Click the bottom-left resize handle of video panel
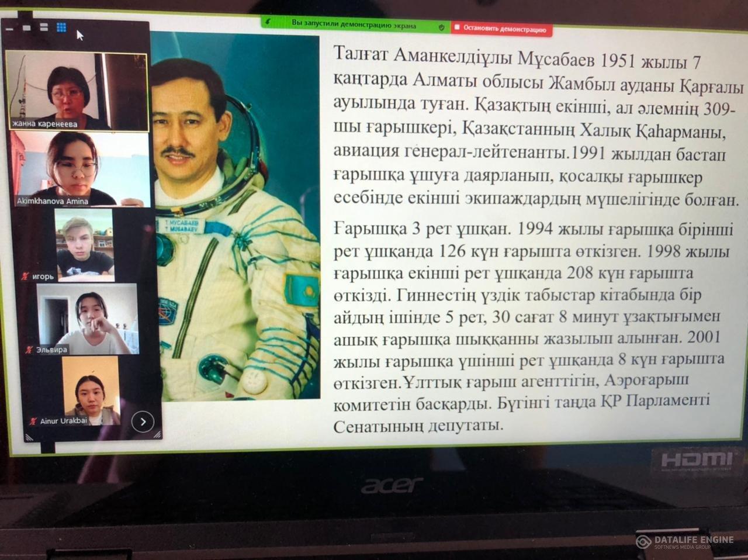 28,437
